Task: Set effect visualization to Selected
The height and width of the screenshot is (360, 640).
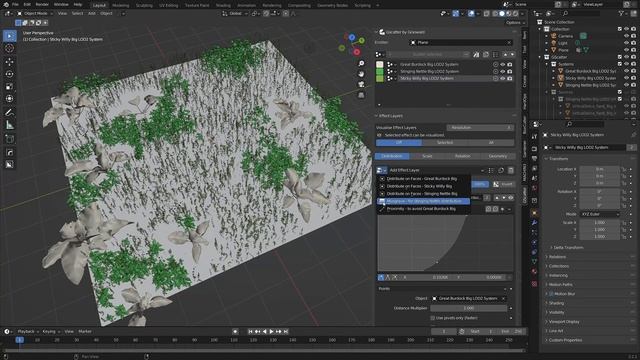Action: point(445,142)
